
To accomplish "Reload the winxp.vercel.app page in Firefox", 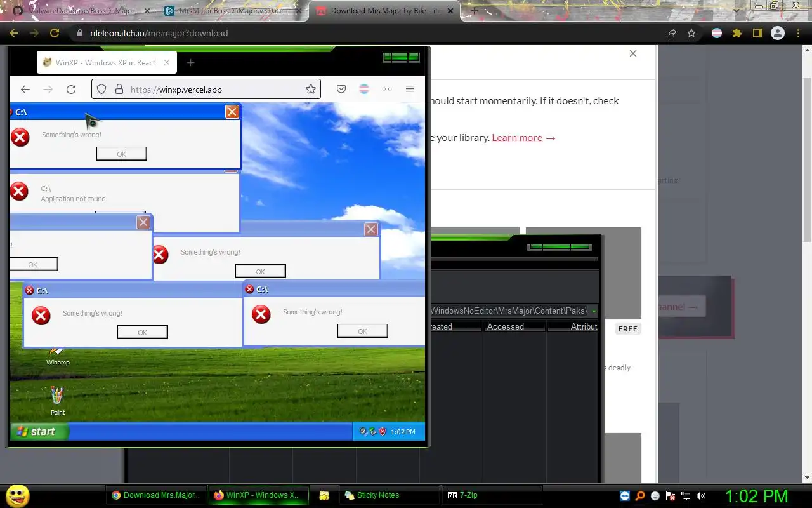I will (71, 90).
